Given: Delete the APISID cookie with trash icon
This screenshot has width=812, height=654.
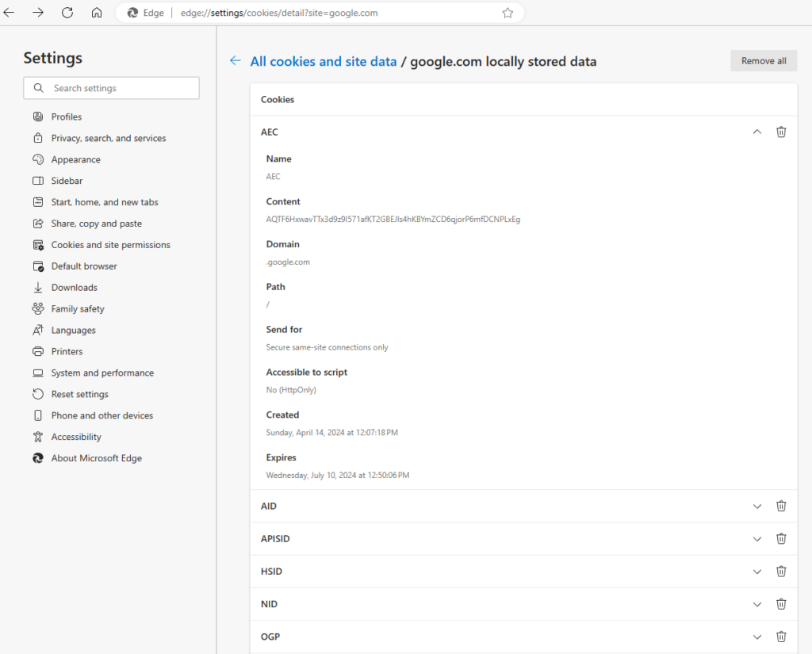Looking at the screenshot, I should pyautogui.click(x=781, y=538).
